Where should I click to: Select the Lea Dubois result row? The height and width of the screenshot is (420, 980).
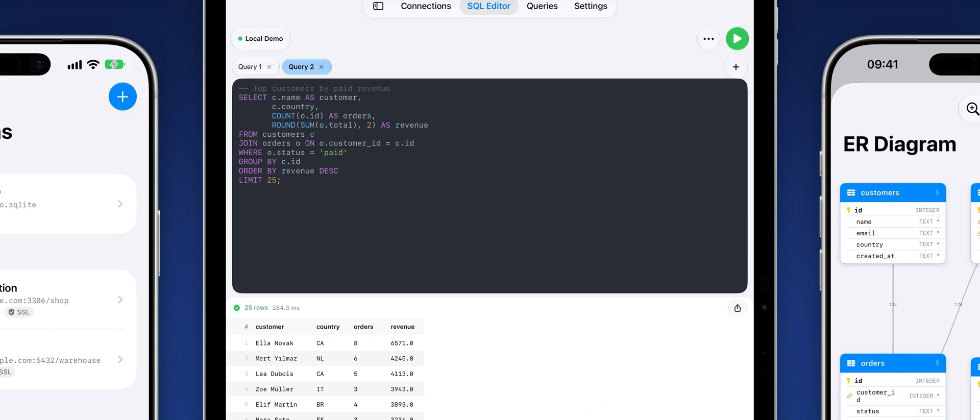326,374
